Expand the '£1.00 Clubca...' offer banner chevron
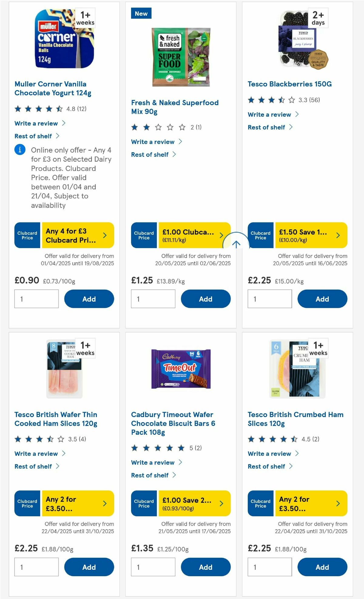The width and height of the screenshot is (364, 599). tap(221, 235)
